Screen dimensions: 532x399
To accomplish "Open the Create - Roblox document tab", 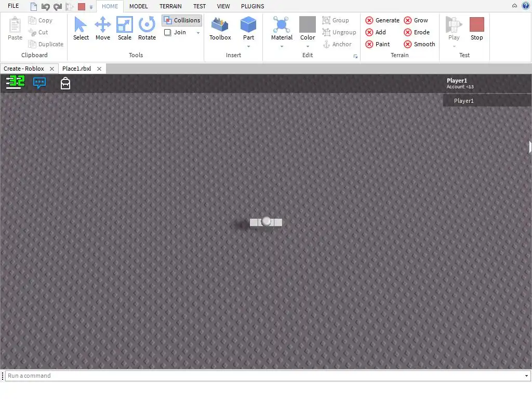I will click(x=24, y=69).
